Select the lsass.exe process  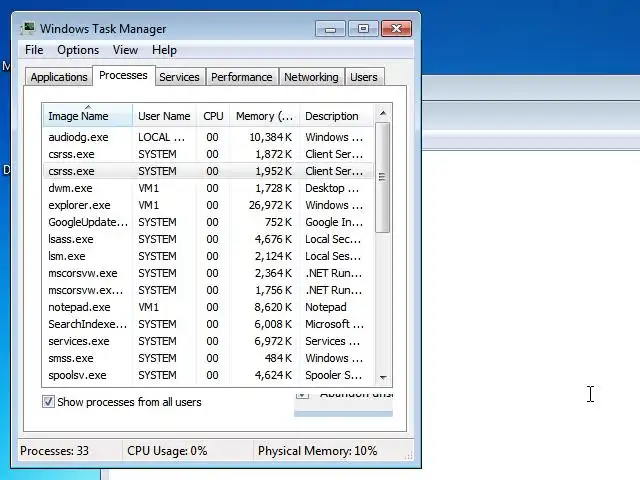pyautogui.click(x=208, y=239)
